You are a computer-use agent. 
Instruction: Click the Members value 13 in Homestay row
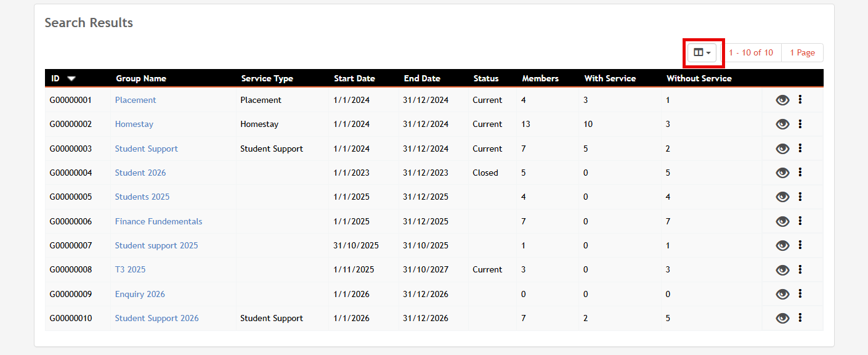click(x=525, y=124)
